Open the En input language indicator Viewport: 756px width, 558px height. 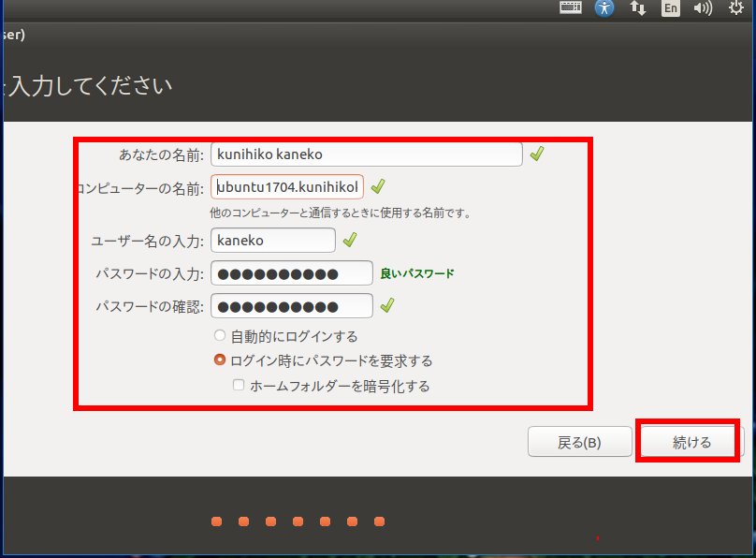pyautogui.click(x=671, y=8)
